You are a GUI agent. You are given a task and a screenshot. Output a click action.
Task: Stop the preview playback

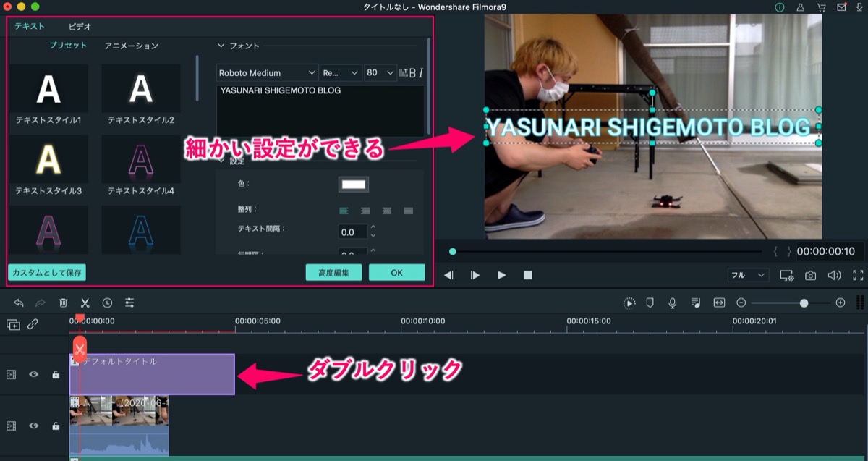point(528,275)
